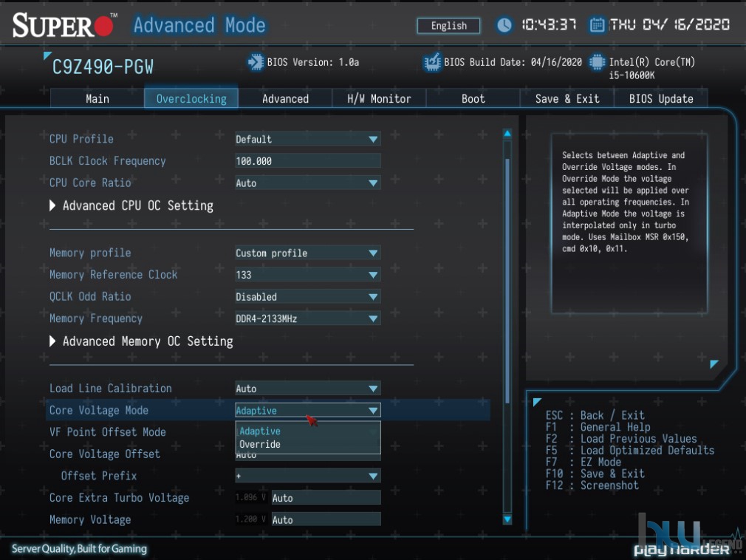The width and height of the screenshot is (746, 560).
Task: Edit the Memory Voltage field
Action: point(326,520)
